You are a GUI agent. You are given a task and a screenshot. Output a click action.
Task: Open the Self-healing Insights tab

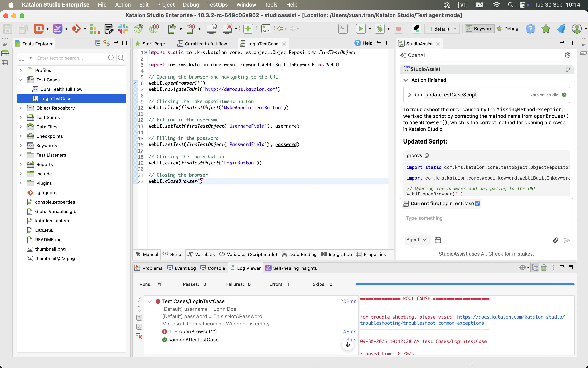pos(291,268)
